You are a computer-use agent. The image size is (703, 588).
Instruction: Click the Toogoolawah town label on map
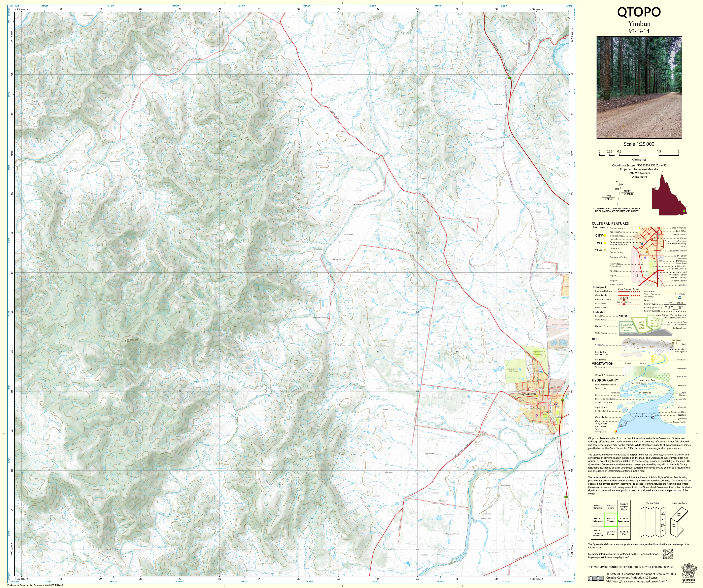point(527,394)
